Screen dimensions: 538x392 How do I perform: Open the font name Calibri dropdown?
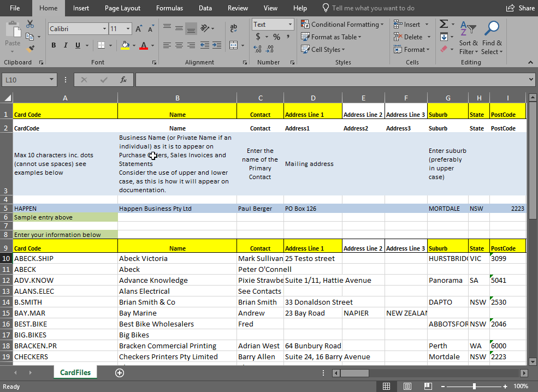104,28
